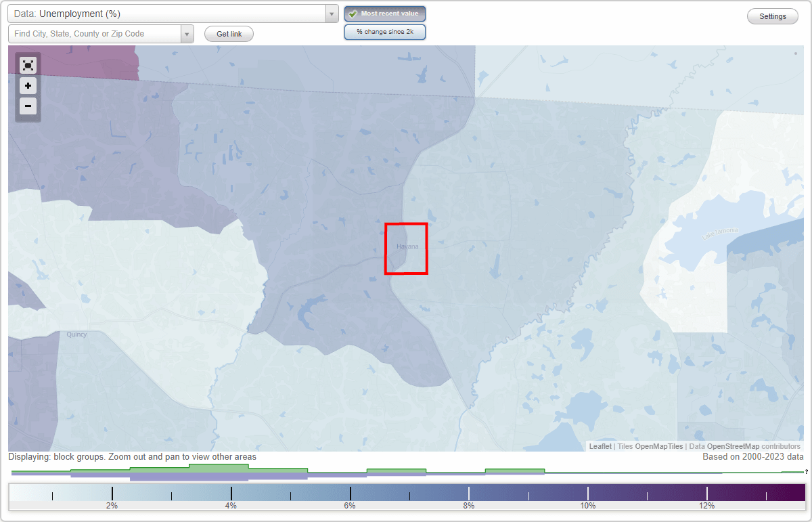Expand the location search dropdown arrow
The image size is (812, 522).
pos(187,34)
